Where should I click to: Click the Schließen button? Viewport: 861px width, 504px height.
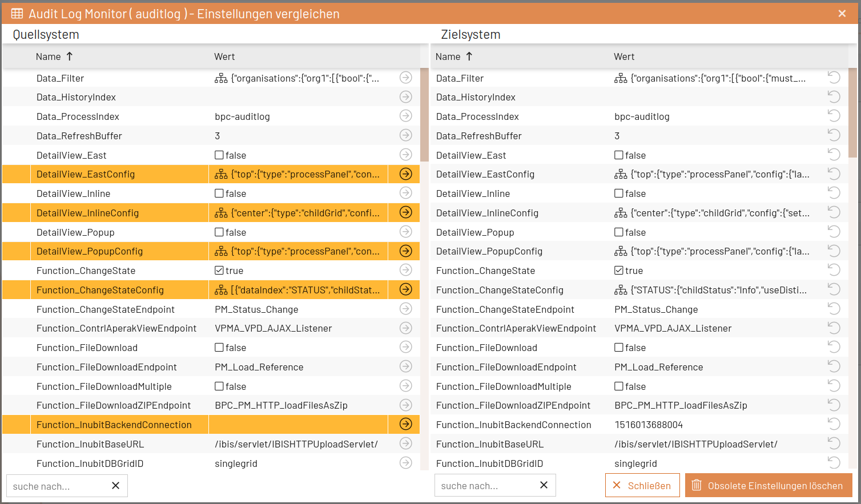point(642,486)
